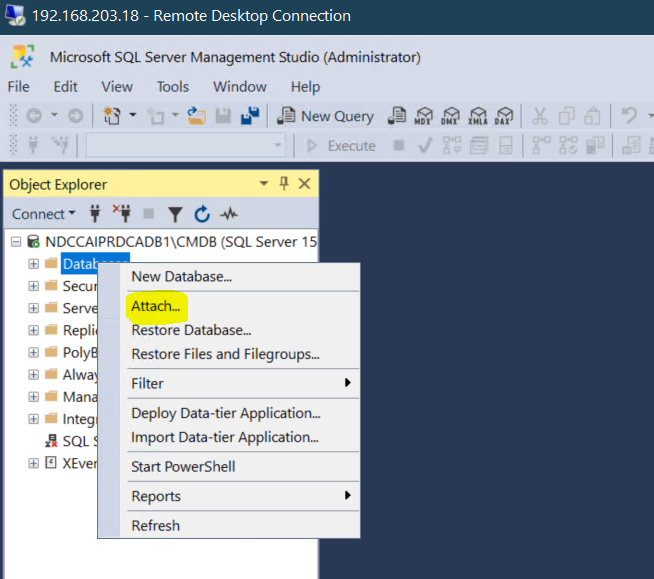Click the Save disk icon
Image resolution: width=654 pixels, height=579 pixels.
click(223, 116)
